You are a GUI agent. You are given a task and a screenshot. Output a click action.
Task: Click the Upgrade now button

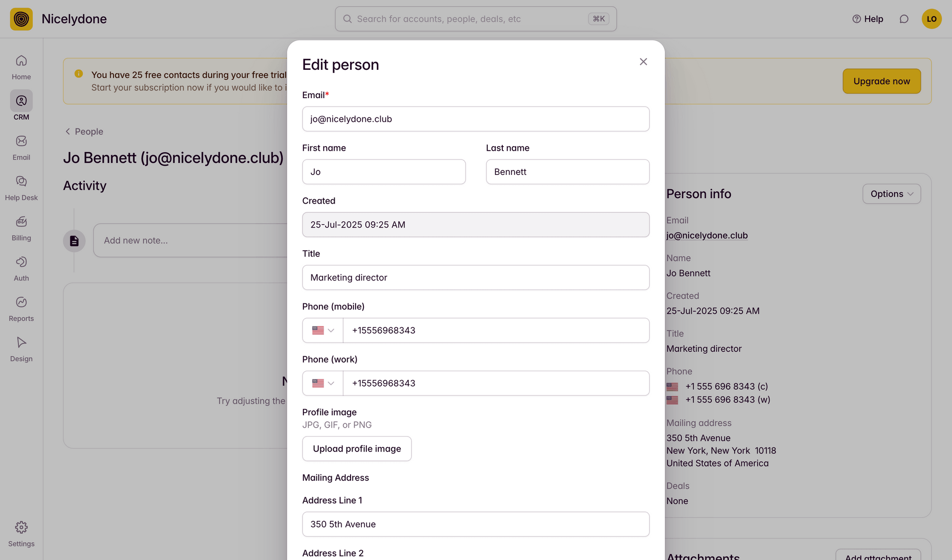882,81
